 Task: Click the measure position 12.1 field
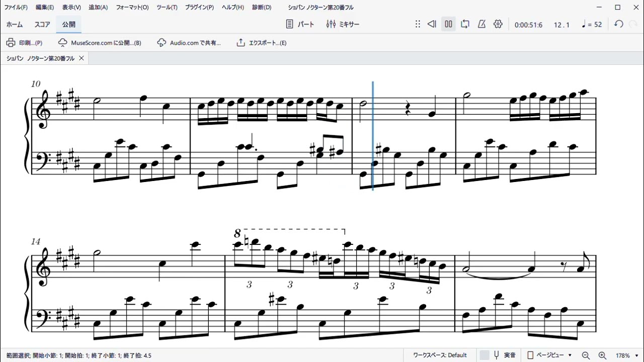pos(561,25)
